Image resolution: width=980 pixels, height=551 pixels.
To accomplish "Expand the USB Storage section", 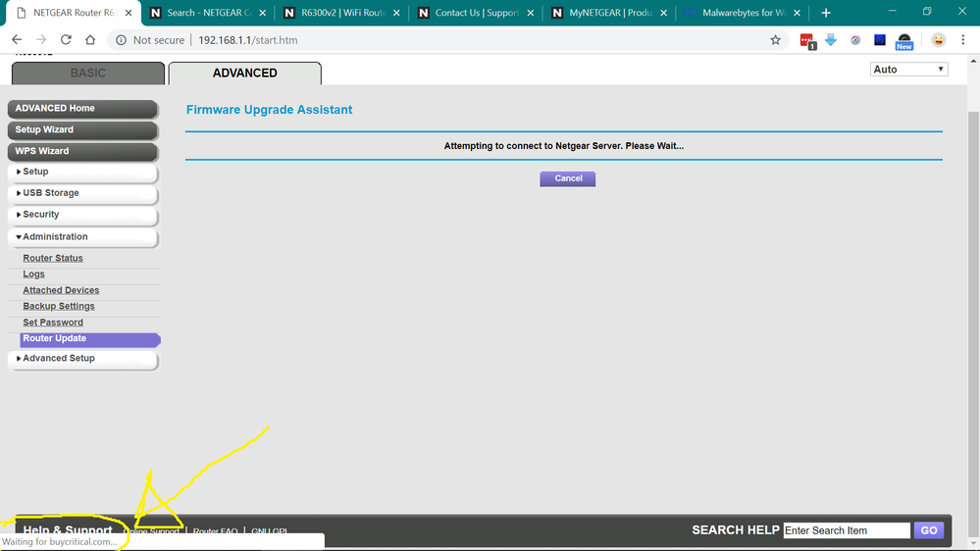I will [82, 193].
